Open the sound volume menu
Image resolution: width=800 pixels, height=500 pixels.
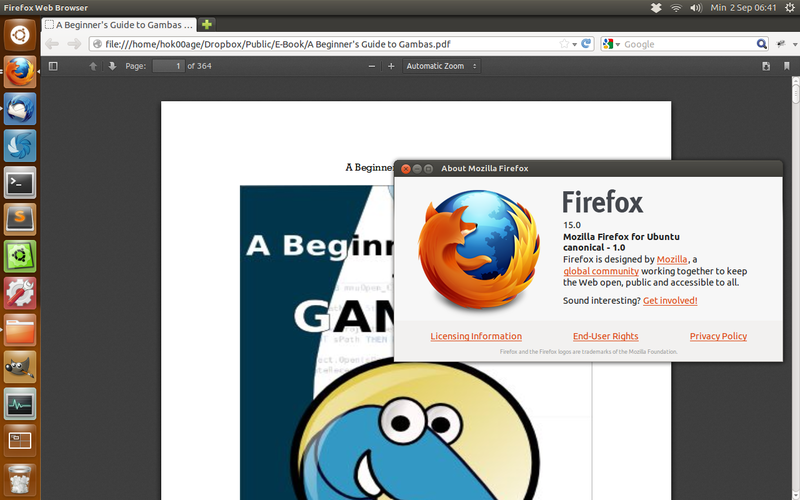point(696,8)
